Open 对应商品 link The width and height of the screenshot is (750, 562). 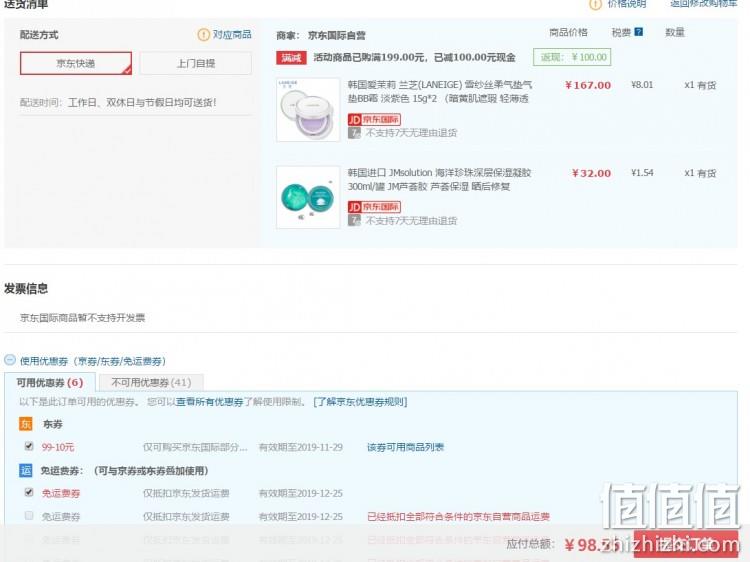[x=232, y=34]
